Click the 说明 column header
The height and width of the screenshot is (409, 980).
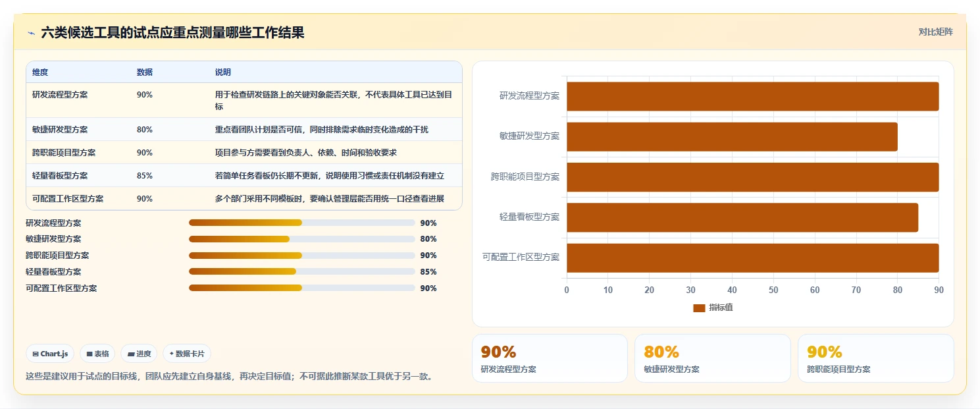pos(223,72)
